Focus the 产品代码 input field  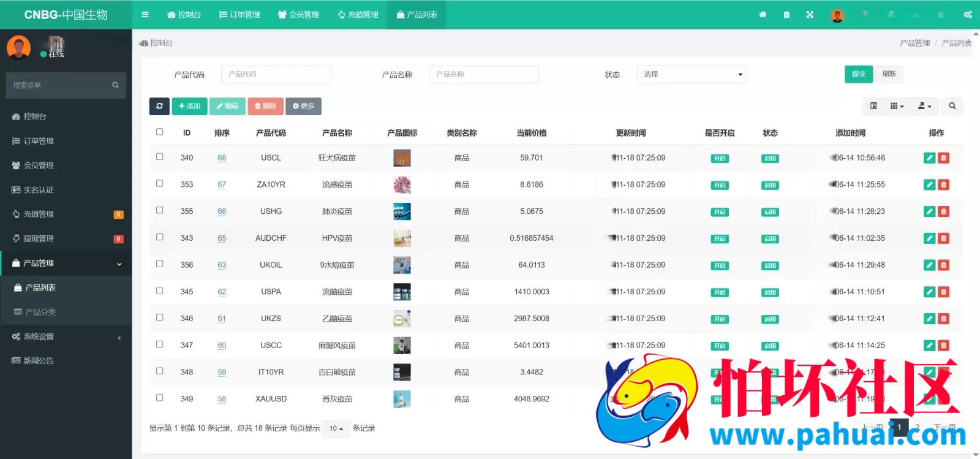[x=276, y=74]
